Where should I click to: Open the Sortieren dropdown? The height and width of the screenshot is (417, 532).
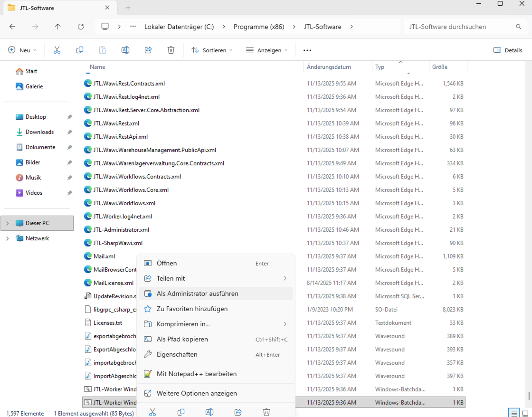click(212, 50)
